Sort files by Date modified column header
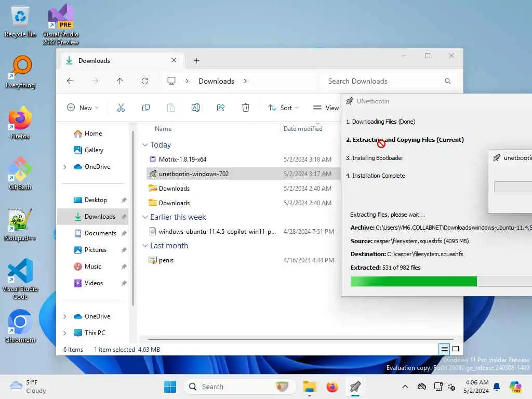This screenshot has height=399, width=532. 303,129
